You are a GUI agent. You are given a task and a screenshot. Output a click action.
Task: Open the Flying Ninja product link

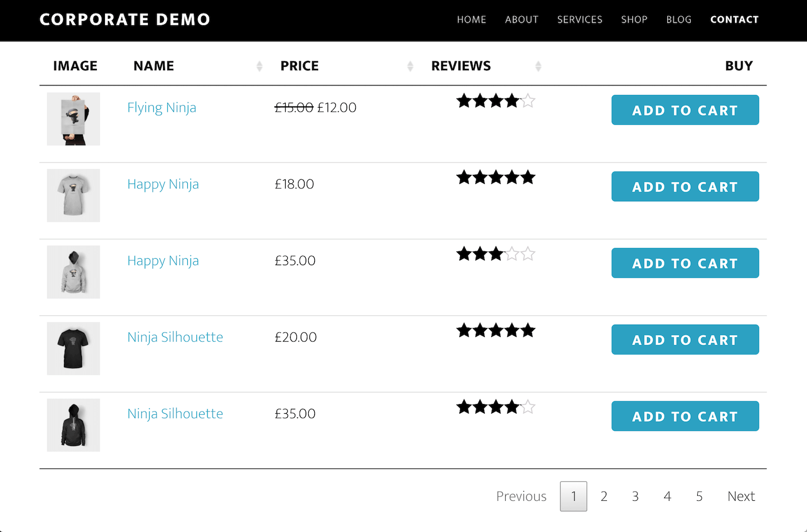161,107
